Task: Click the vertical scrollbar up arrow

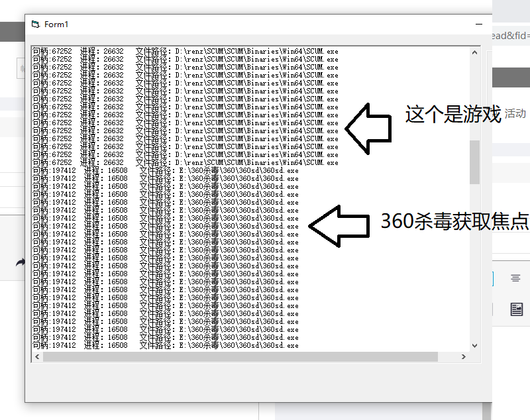Action: pyautogui.click(x=474, y=51)
